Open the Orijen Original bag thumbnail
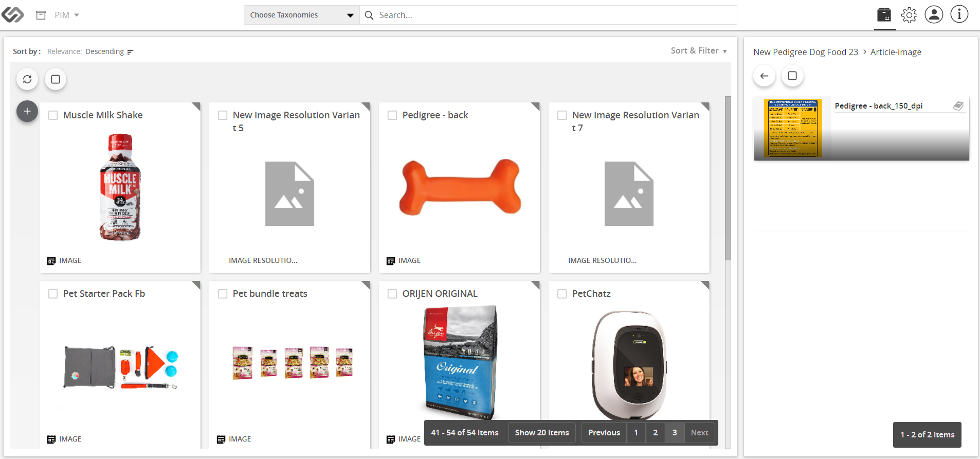Image resolution: width=980 pixels, height=459 pixels. [460, 363]
